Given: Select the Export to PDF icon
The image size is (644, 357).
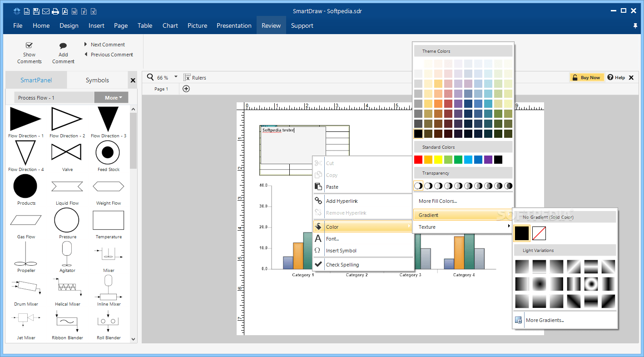Looking at the screenshot, I should [64, 11].
